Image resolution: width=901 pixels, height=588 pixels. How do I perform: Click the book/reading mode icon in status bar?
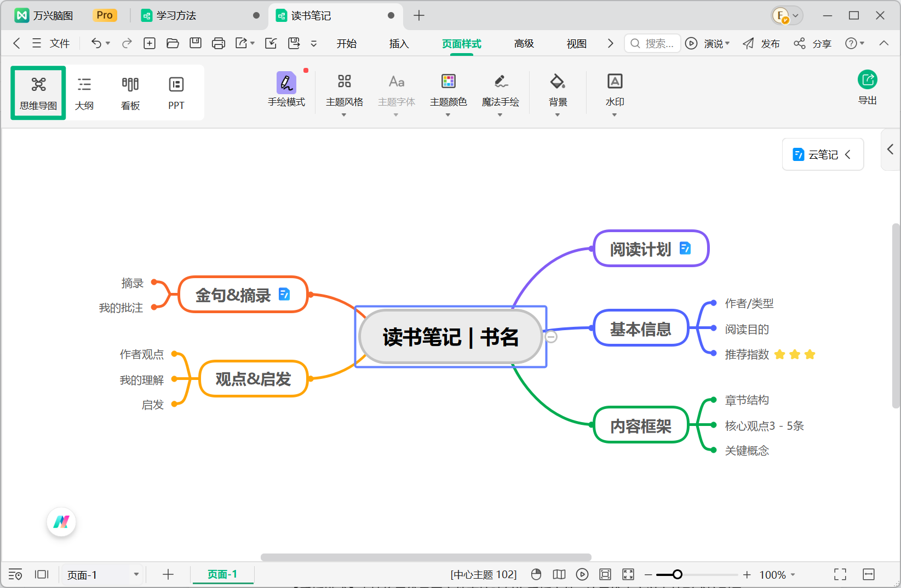click(559, 574)
